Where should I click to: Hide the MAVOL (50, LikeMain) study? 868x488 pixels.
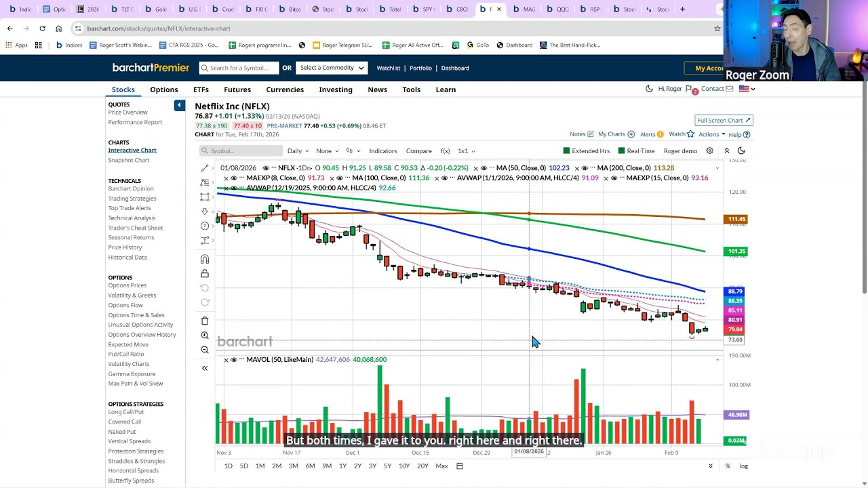[x=235, y=360]
